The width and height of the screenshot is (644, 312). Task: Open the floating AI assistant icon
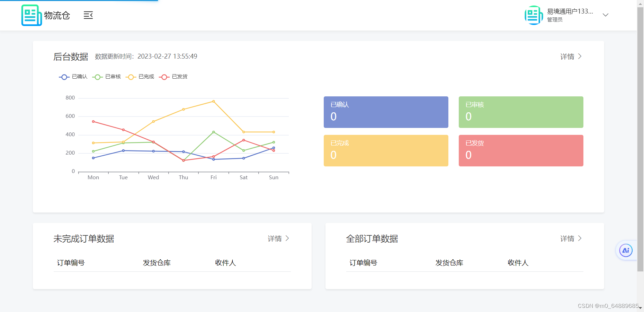pos(626,250)
